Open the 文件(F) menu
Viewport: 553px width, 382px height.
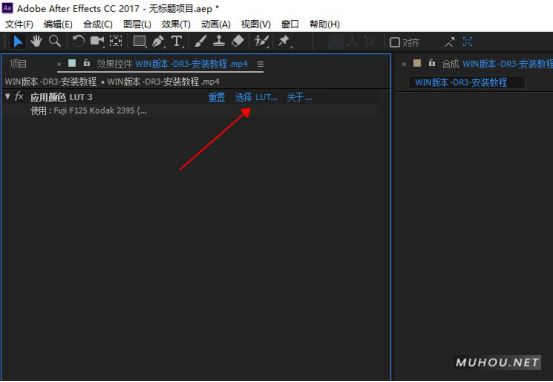pos(19,24)
